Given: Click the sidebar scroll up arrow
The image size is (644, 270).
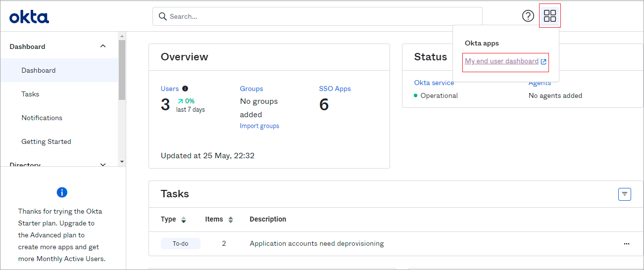Looking at the screenshot, I should (x=122, y=36).
